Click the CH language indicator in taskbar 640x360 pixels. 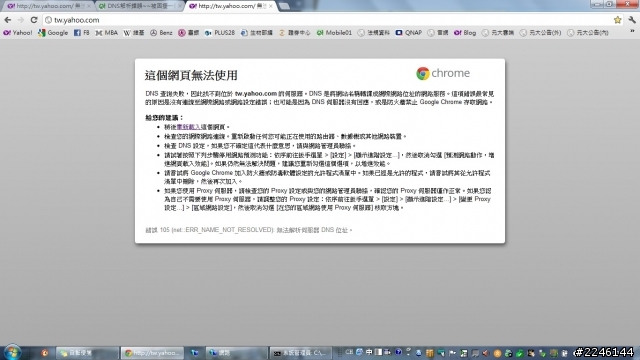pos(349,352)
